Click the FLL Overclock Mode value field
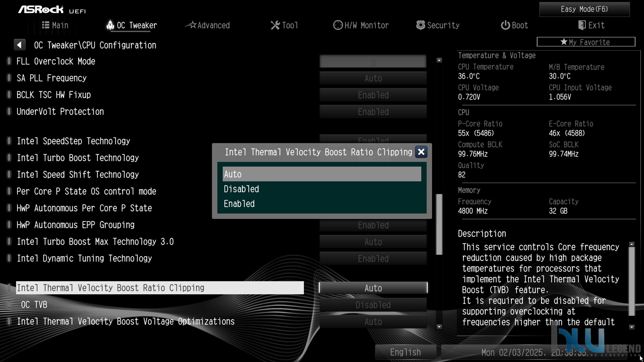644x362 pixels. 373,62
